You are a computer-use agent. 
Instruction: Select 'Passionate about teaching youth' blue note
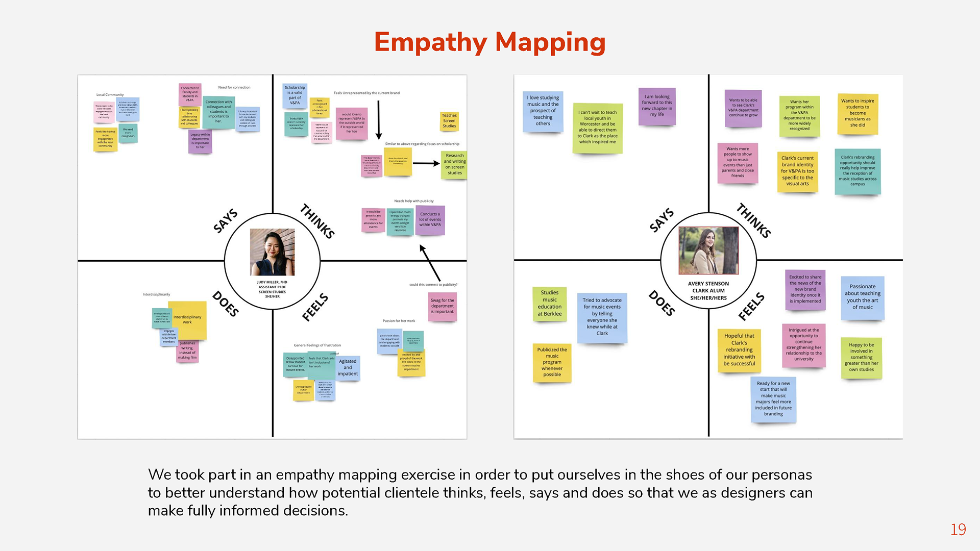click(x=862, y=297)
